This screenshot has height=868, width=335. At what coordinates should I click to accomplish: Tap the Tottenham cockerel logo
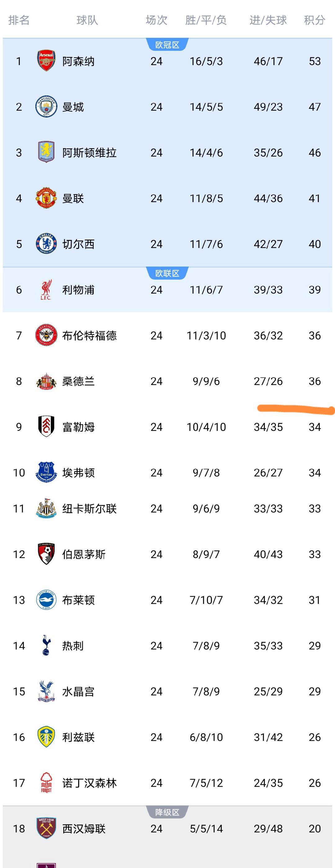point(46,645)
